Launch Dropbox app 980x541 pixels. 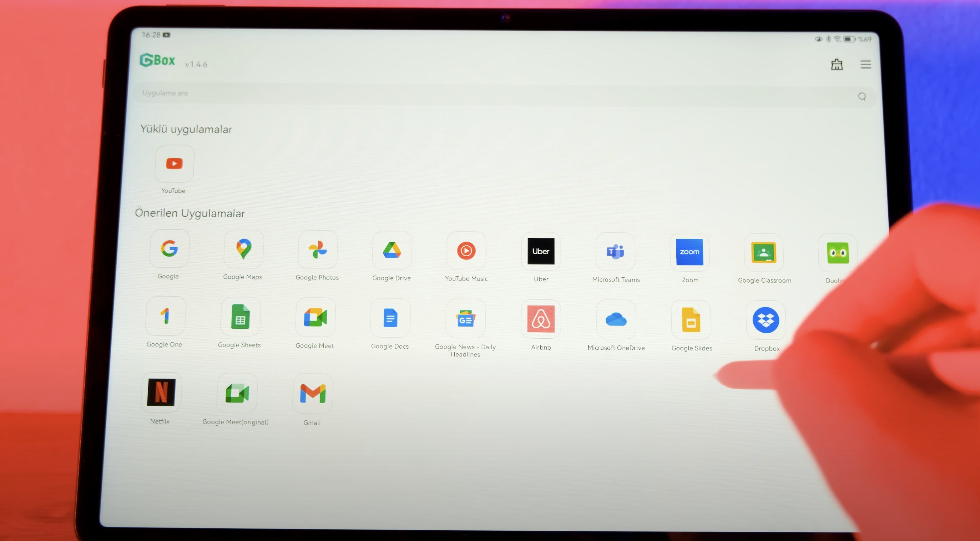tap(766, 320)
